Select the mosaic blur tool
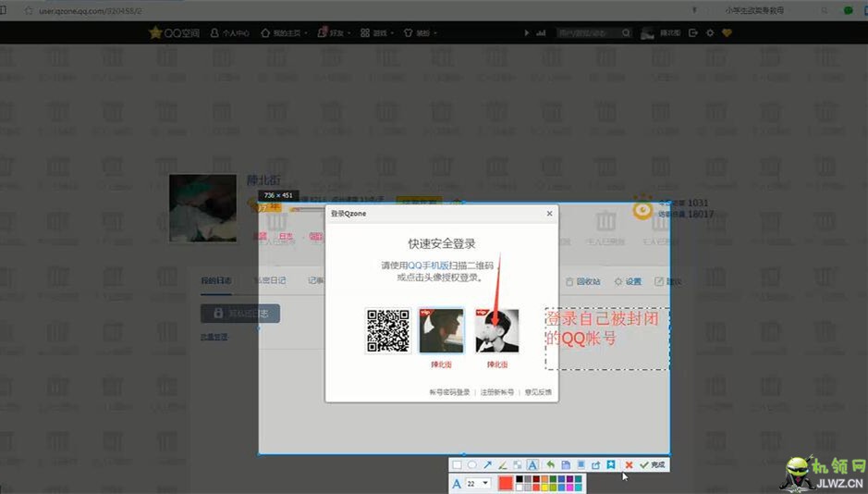Image resolution: width=868 pixels, height=494 pixels. pyautogui.click(x=518, y=464)
